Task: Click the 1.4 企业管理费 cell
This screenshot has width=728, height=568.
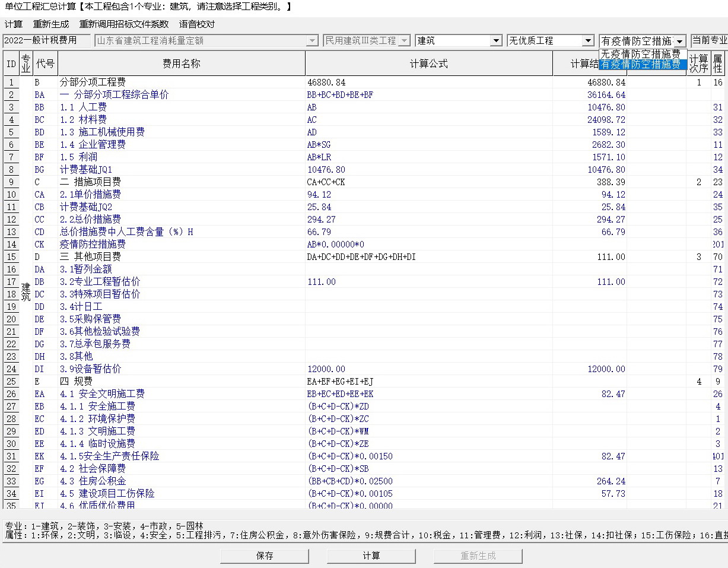Action: point(182,145)
